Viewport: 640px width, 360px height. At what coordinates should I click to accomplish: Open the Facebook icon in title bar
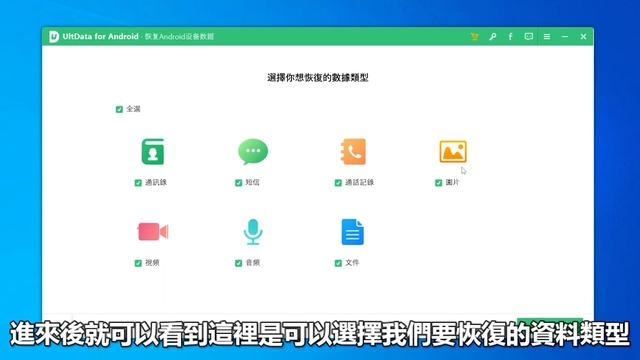[510, 36]
